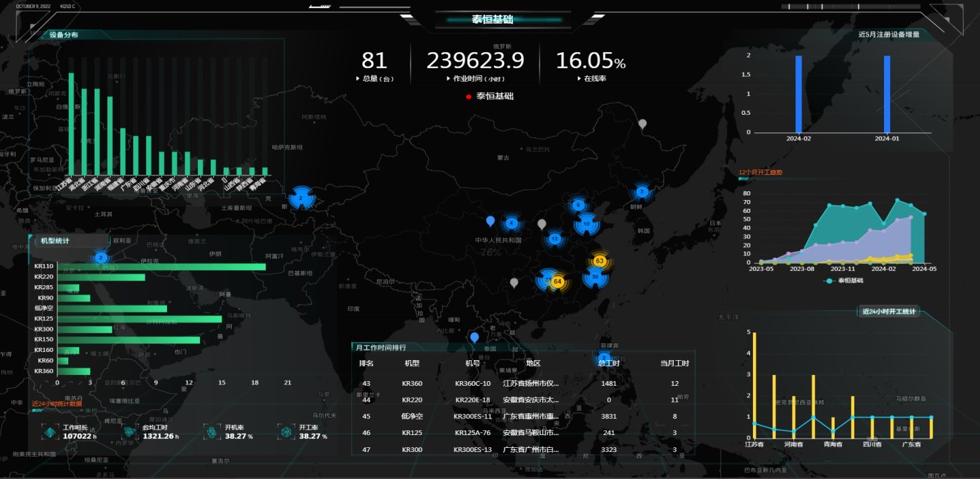The width and height of the screenshot is (980, 479).
Task: Click the online rate value 16.05%
Action: 591,61
